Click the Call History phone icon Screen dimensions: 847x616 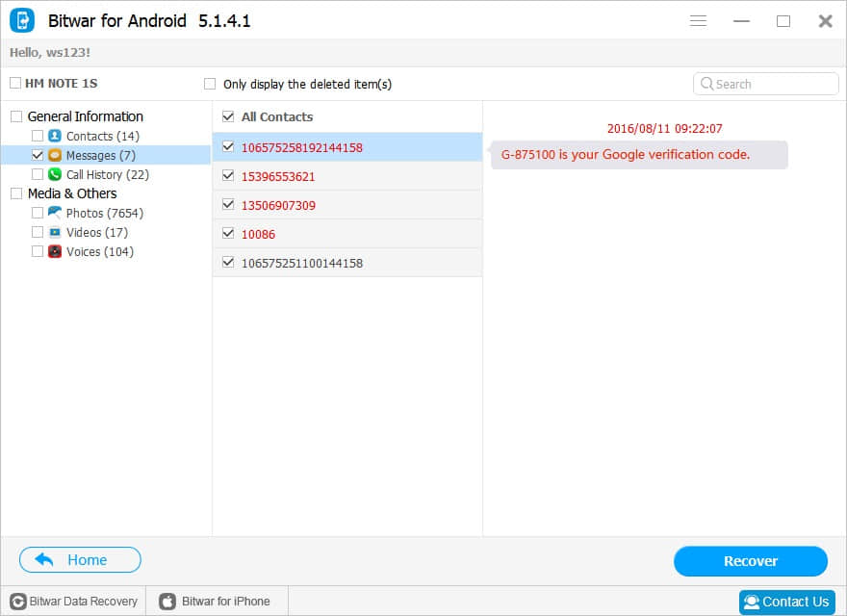click(55, 174)
